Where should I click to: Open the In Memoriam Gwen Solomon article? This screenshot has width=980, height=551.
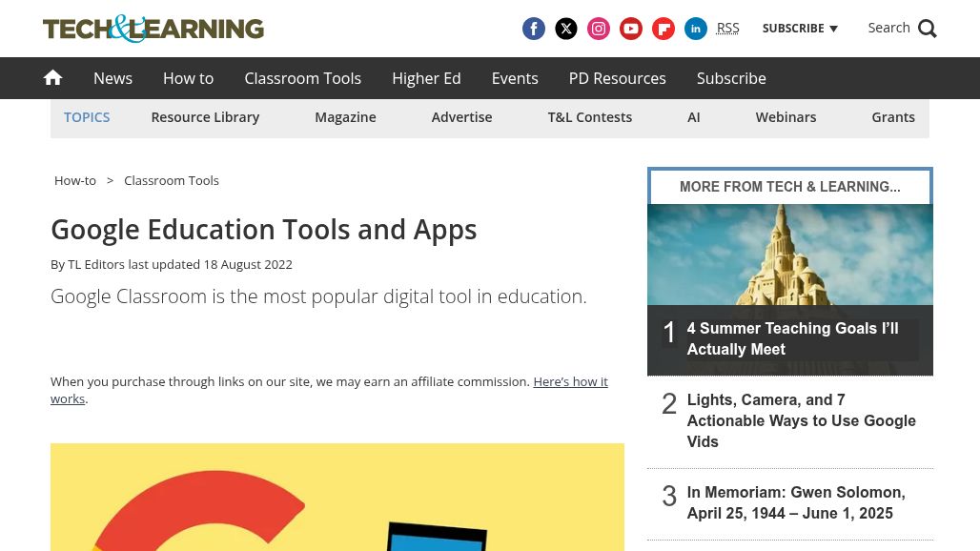[796, 502]
